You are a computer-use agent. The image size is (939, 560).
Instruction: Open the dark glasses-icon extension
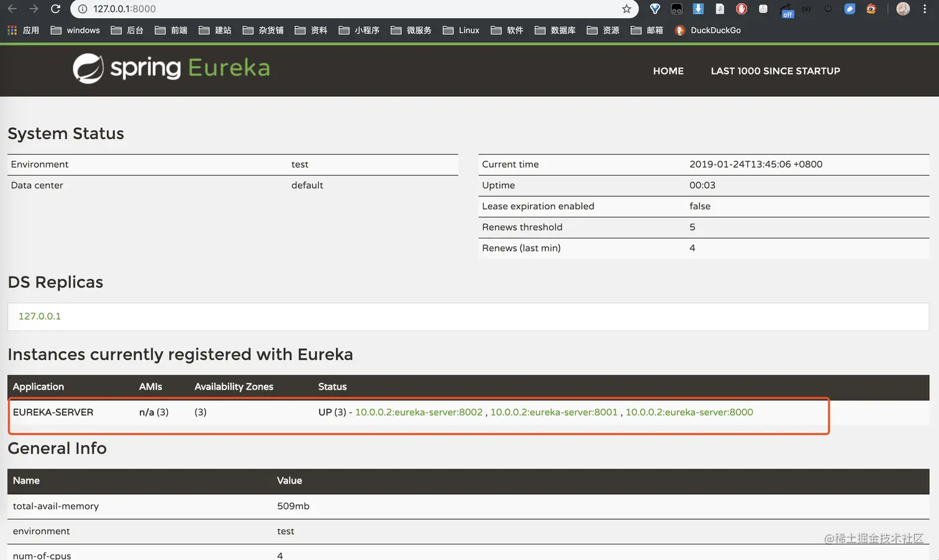pos(676,9)
